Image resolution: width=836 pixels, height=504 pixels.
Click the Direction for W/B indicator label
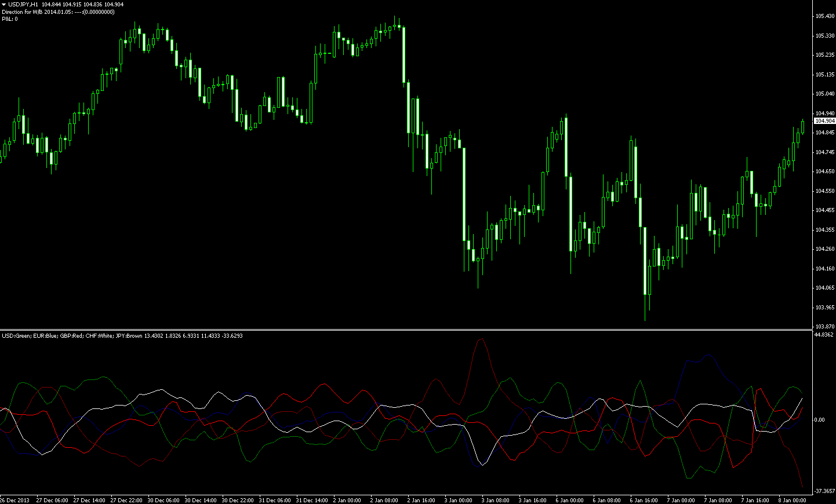[x=58, y=12]
